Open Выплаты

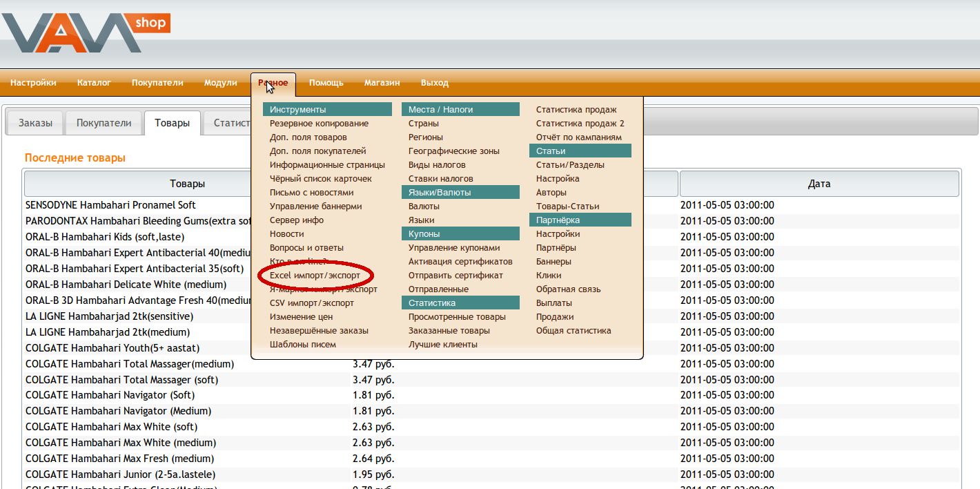[554, 303]
